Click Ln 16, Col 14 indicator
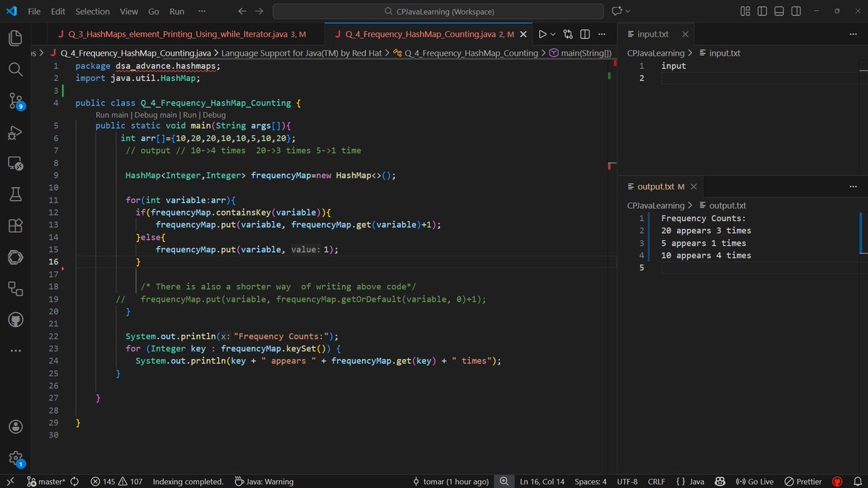Viewport: 868px width, 488px height. (542, 481)
